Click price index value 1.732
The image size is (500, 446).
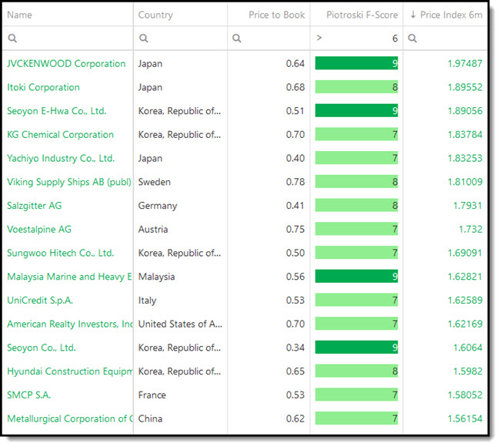pos(470,229)
